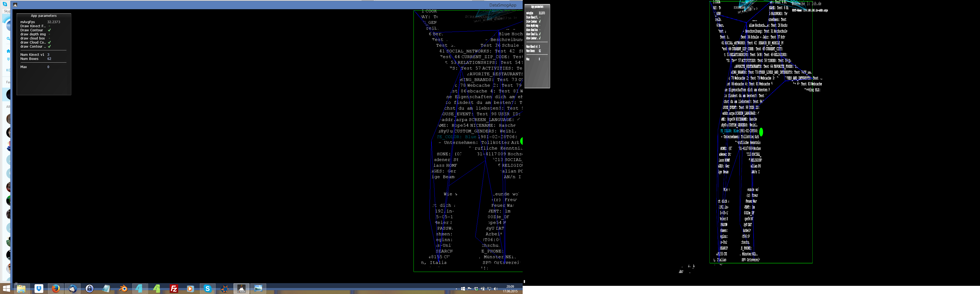Show hidden system tray icons

(456, 289)
